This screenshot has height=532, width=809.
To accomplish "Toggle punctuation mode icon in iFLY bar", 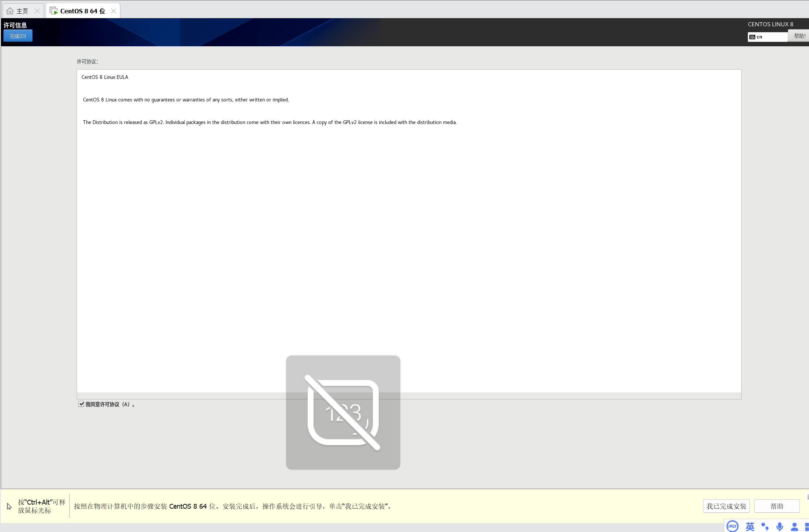I will click(765, 526).
